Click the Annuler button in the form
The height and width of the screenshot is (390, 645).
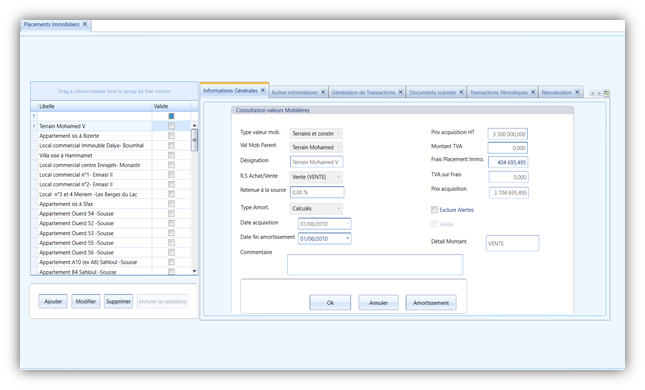coord(378,302)
